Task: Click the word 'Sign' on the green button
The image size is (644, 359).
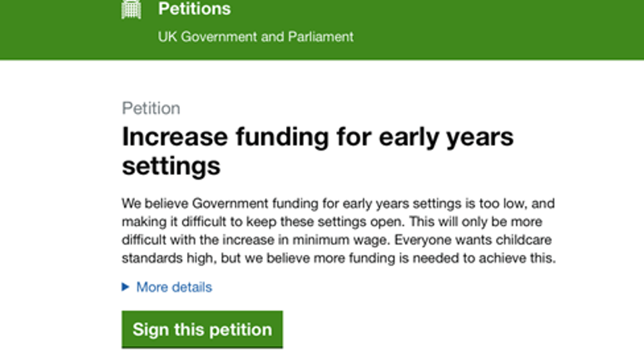Action: tap(148, 330)
